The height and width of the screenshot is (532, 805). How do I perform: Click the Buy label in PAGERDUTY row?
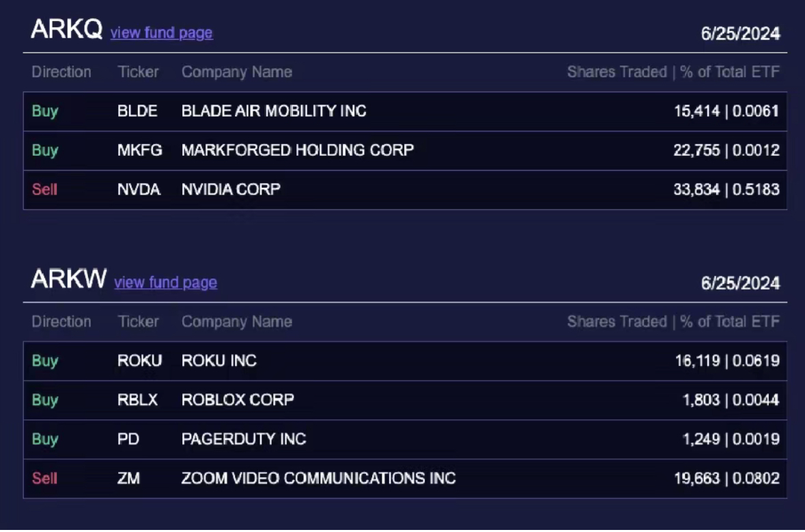[44, 439]
